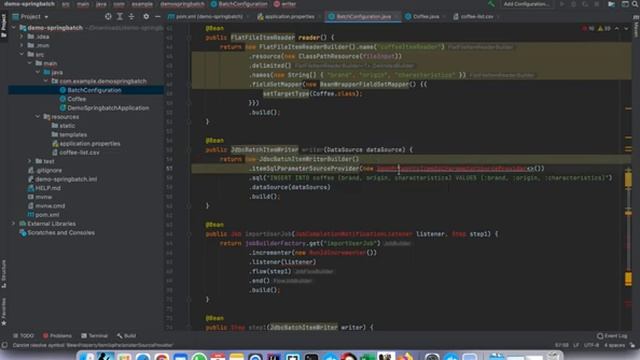Click Expand All icon in Project toolbar

(x=120, y=17)
